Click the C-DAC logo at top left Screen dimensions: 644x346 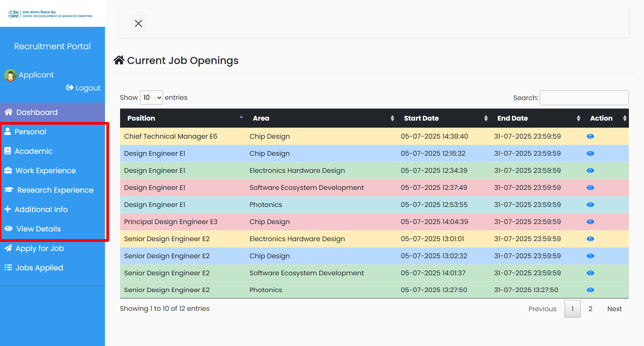click(50, 14)
